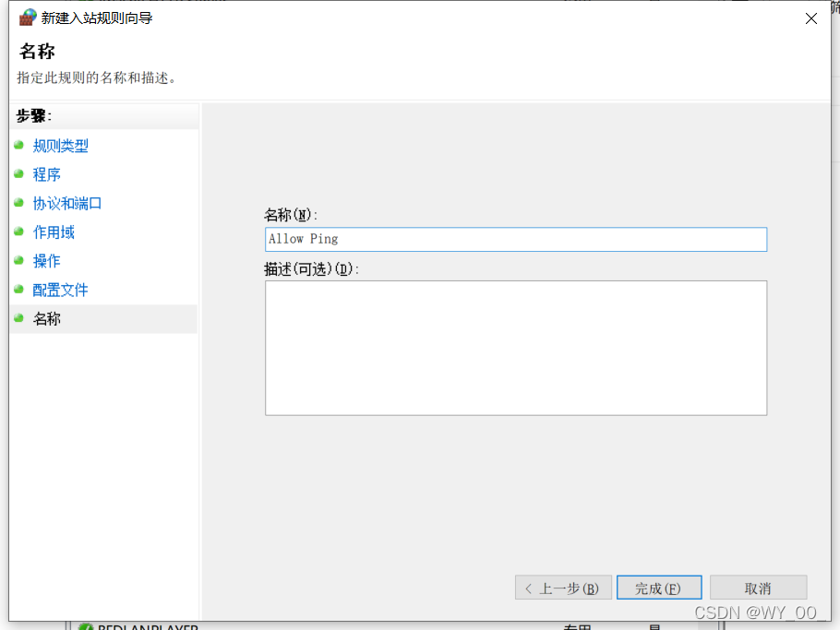
Task: Open the 协议和端口 step
Action: click(67, 204)
